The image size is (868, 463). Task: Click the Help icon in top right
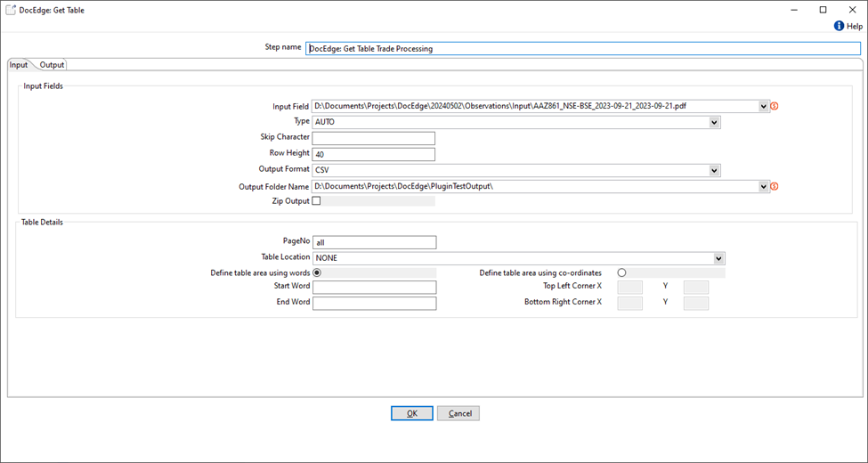(839, 27)
